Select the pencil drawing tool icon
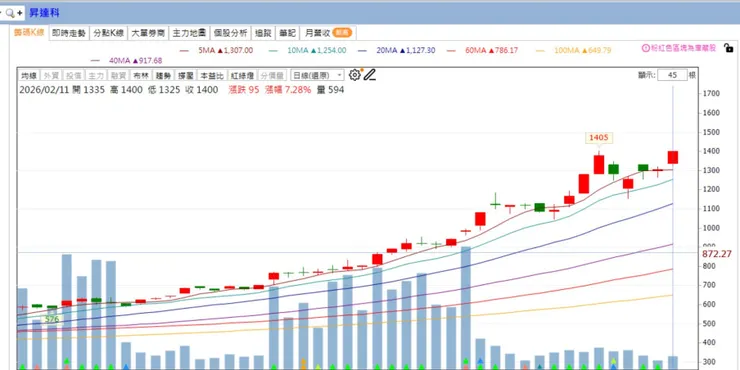The height and width of the screenshot is (370, 740). (370, 75)
